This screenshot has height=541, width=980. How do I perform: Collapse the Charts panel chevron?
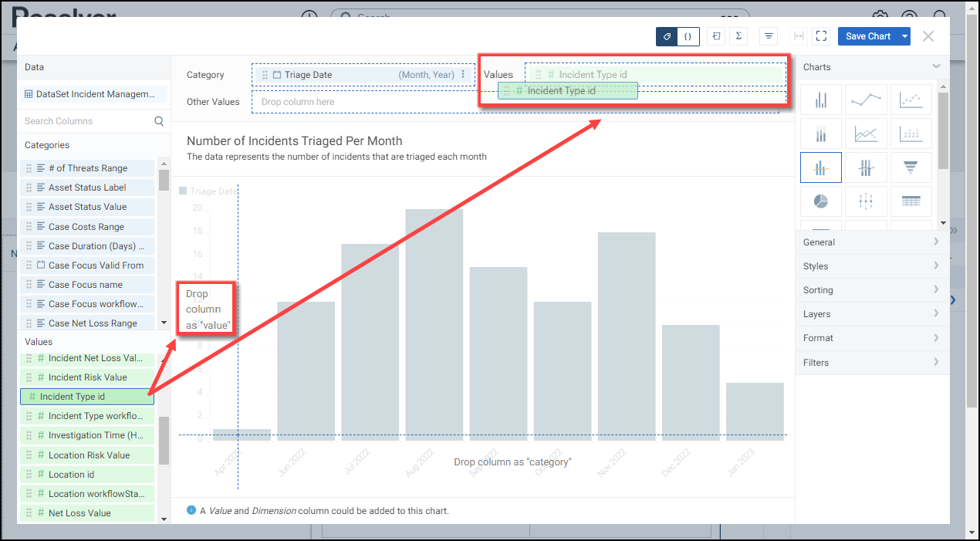(936, 67)
